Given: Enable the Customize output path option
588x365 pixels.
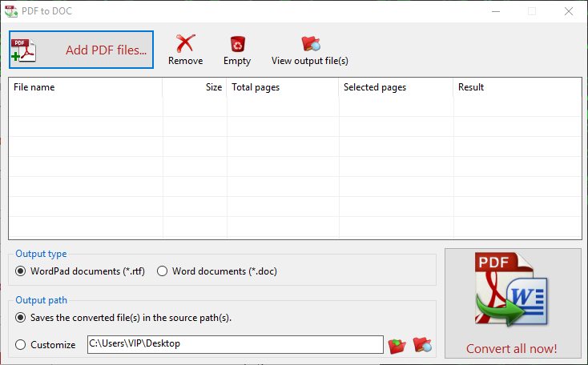Looking at the screenshot, I should pos(21,345).
